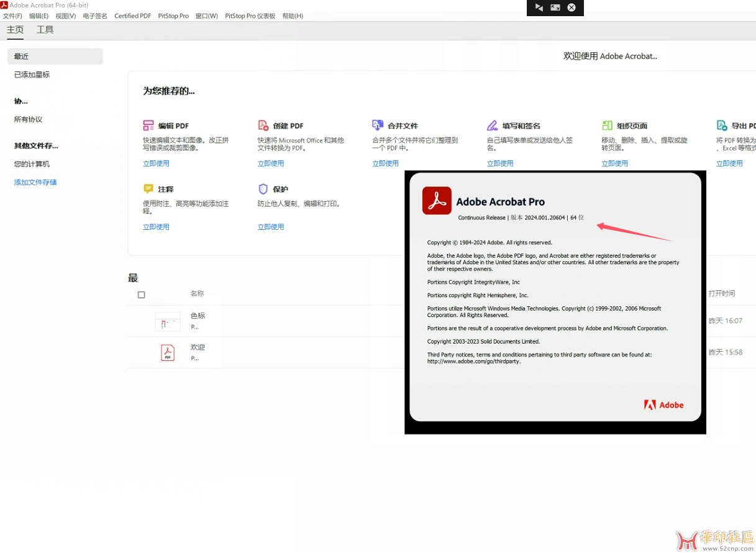Open the 色标 file thumbnail
This screenshot has height=553, width=756.
[168, 321]
